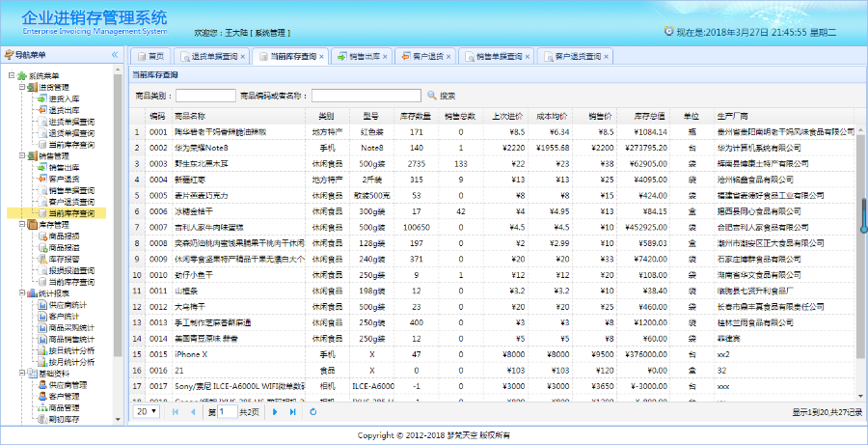The width and height of the screenshot is (868, 445).
Task: Collapse the 统计报表 tree branch
Action: [22, 293]
